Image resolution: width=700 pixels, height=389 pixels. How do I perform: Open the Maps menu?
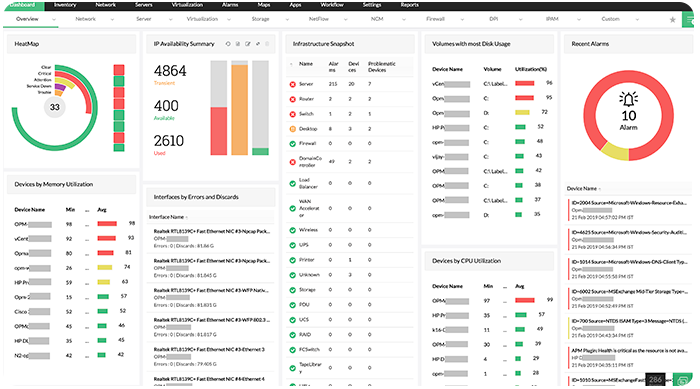click(x=264, y=5)
